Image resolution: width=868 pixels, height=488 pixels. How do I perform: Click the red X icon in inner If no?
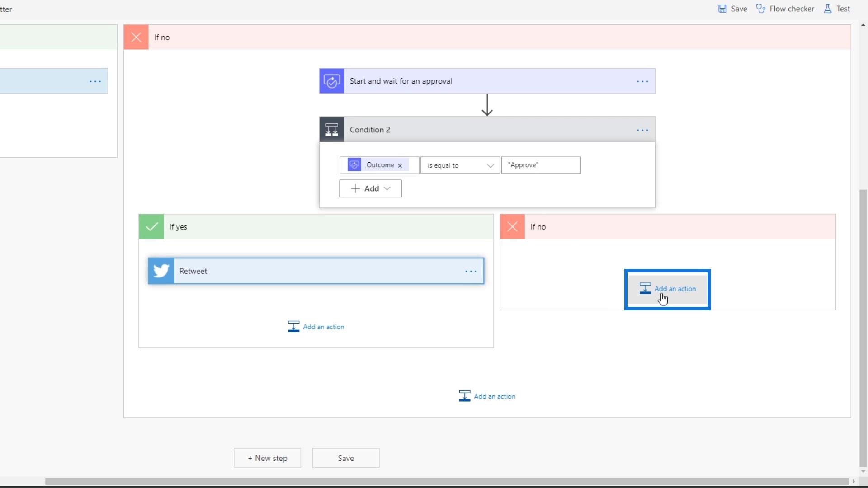click(x=512, y=227)
